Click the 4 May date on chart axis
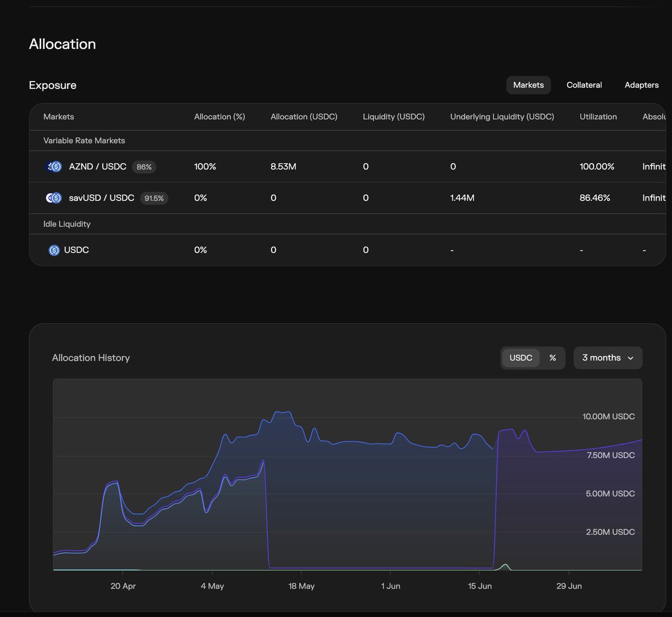 point(212,586)
